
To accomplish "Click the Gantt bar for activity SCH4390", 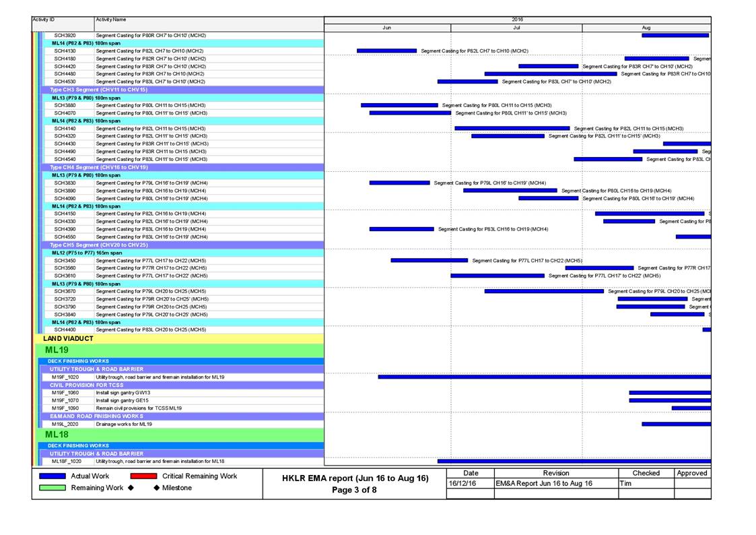I will coord(402,229).
